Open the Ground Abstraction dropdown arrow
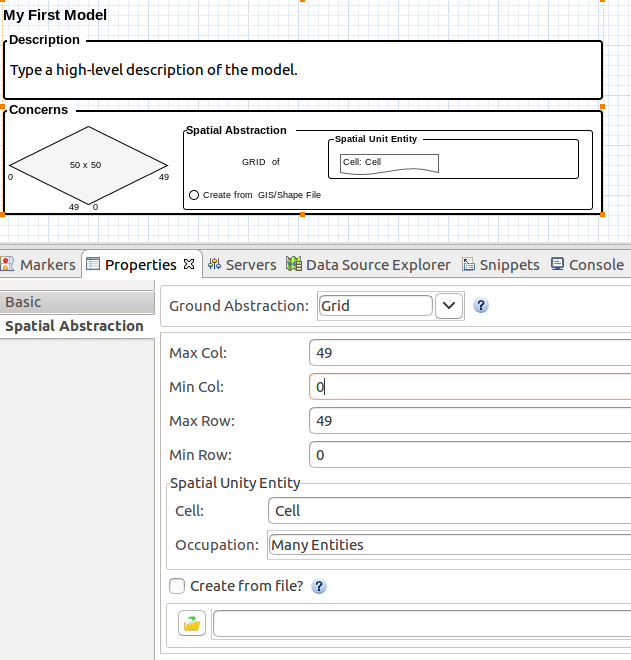631x660 pixels. 450,306
